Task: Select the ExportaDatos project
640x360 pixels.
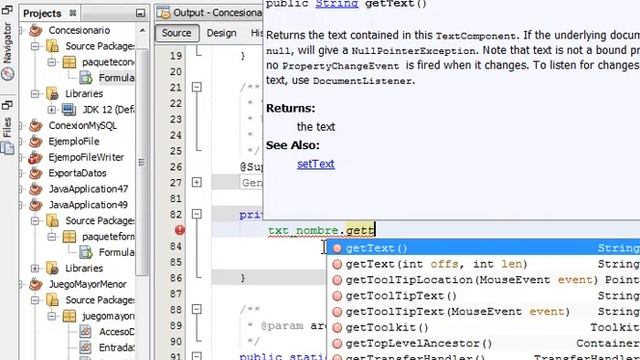Action: tap(78, 173)
